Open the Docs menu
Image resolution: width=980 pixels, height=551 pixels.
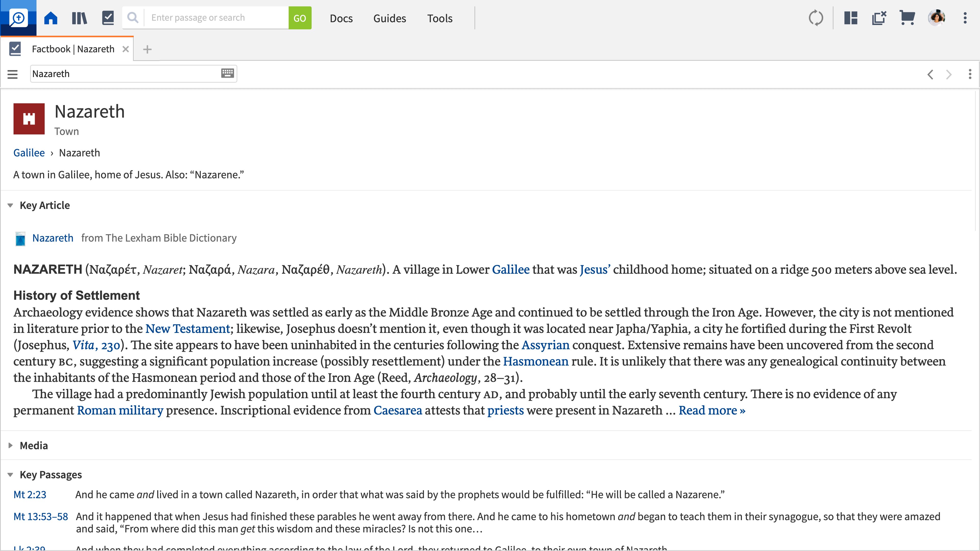pos(341,18)
